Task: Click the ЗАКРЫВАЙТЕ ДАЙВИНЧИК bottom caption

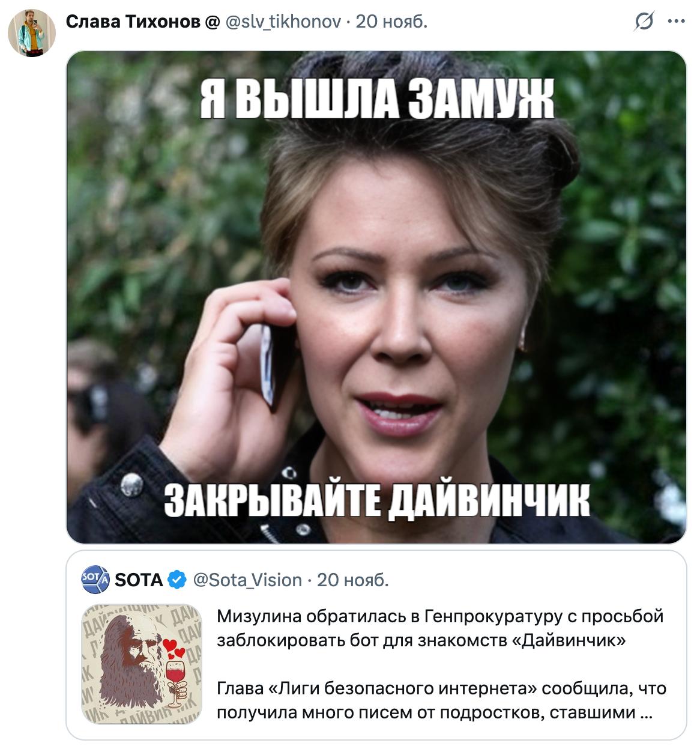Action: click(377, 500)
